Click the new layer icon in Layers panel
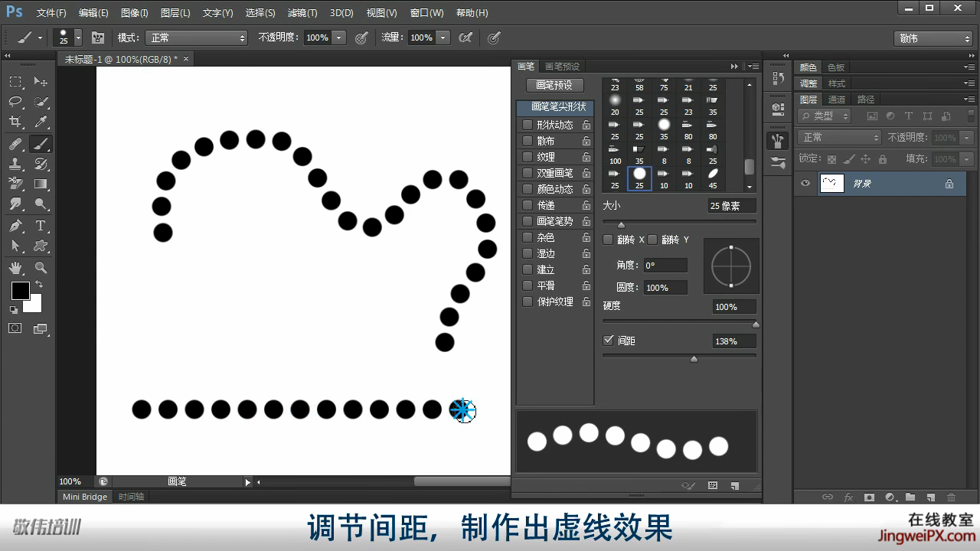This screenshot has height=551, width=980. click(931, 497)
